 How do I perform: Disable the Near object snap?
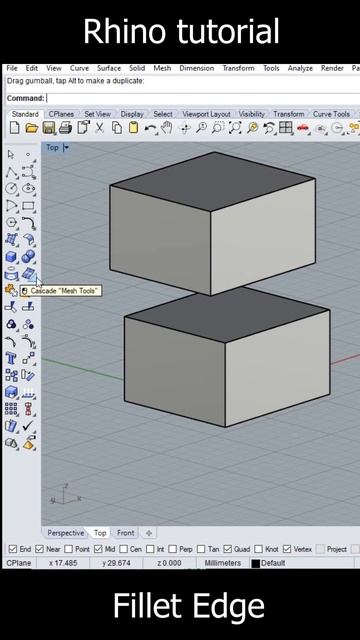pos(39,549)
